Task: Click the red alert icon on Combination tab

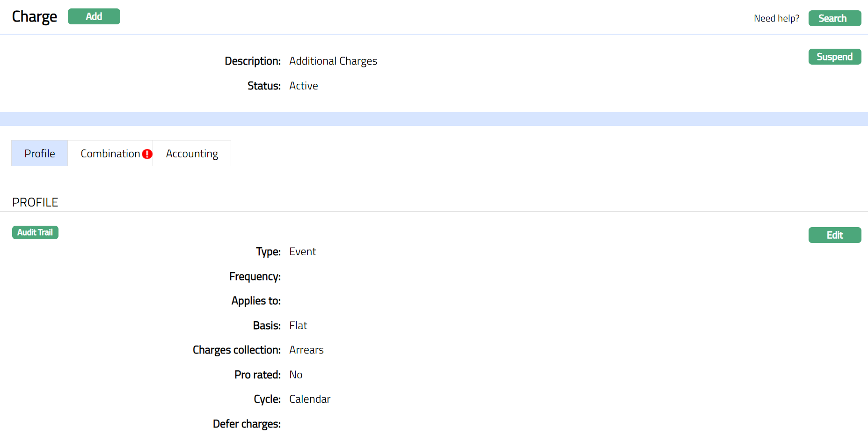Action: [147, 154]
